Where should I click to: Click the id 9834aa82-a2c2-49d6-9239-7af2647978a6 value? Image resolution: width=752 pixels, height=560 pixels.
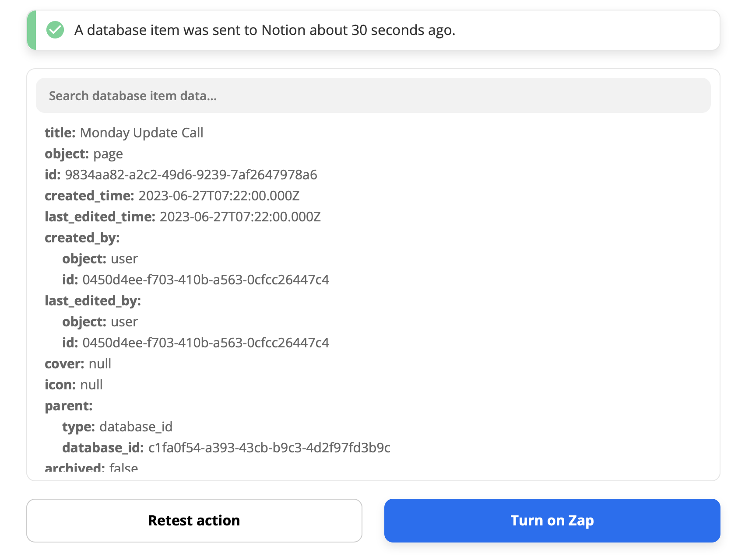pyautogui.click(x=191, y=175)
